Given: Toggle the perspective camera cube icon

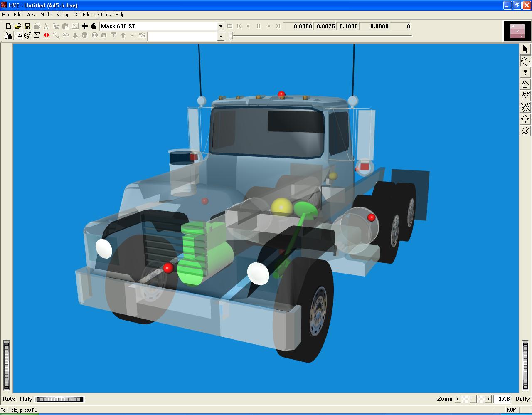Looking at the screenshot, I should click(x=525, y=131).
